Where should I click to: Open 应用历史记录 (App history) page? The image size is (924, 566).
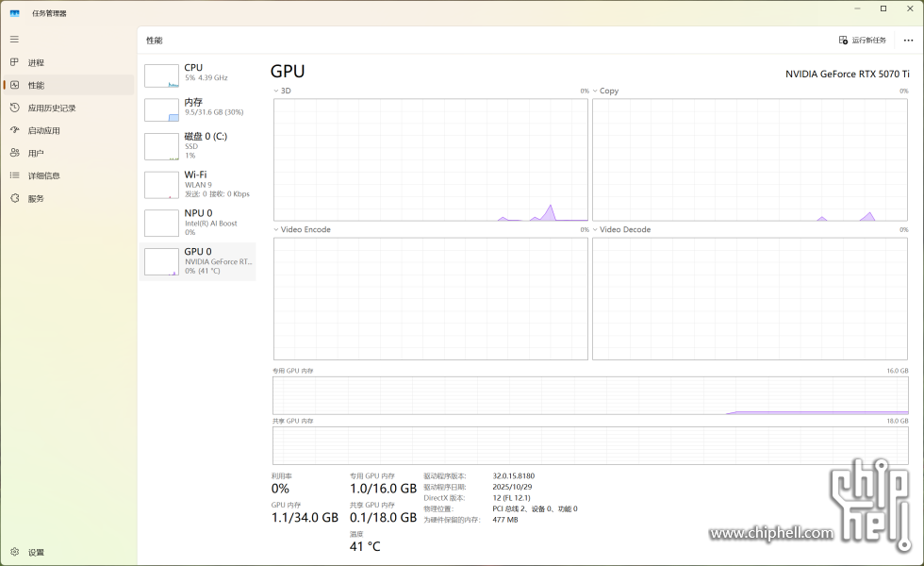51,108
